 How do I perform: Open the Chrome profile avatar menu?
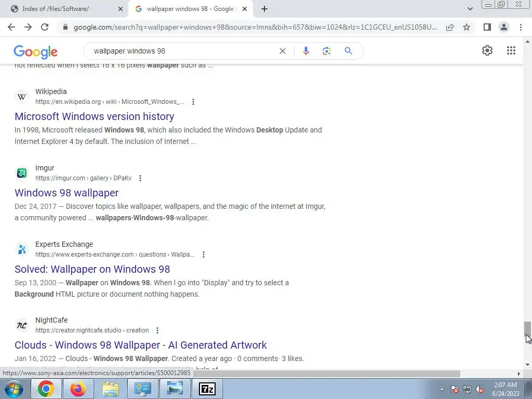(x=504, y=27)
